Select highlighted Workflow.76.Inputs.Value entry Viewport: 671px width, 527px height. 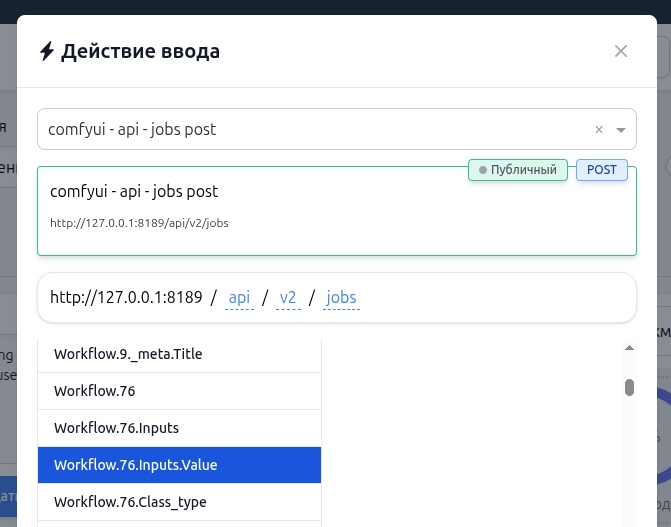[179, 465]
